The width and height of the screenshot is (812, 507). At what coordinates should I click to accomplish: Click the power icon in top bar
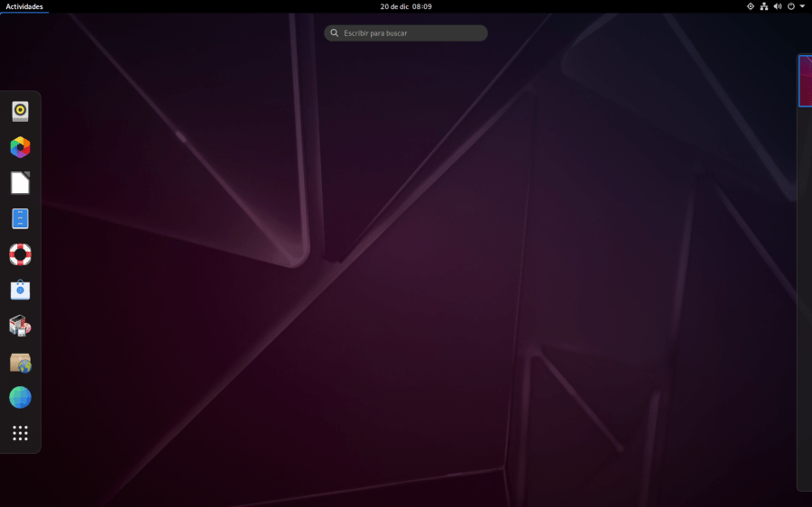pos(790,6)
